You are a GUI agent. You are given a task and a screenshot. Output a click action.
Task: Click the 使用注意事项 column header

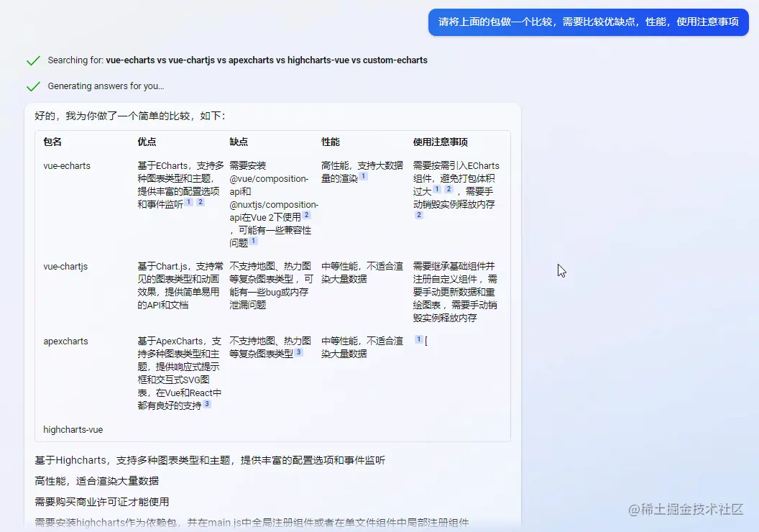[x=441, y=142]
